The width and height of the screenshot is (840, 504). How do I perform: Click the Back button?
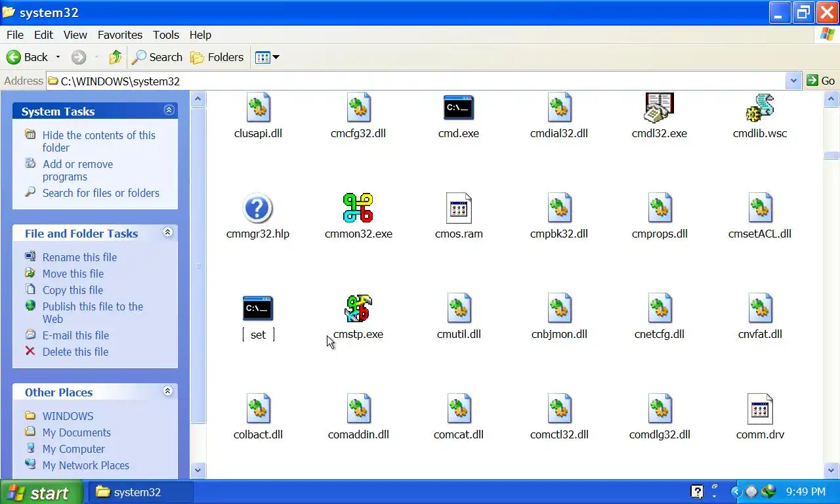tap(28, 57)
